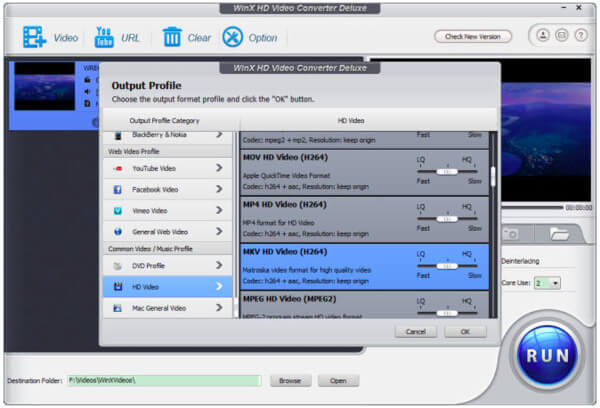This screenshot has width=600, height=408.
Task: Expand the Facebook Video chevron arrow
Action: click(x=219, y=189)
